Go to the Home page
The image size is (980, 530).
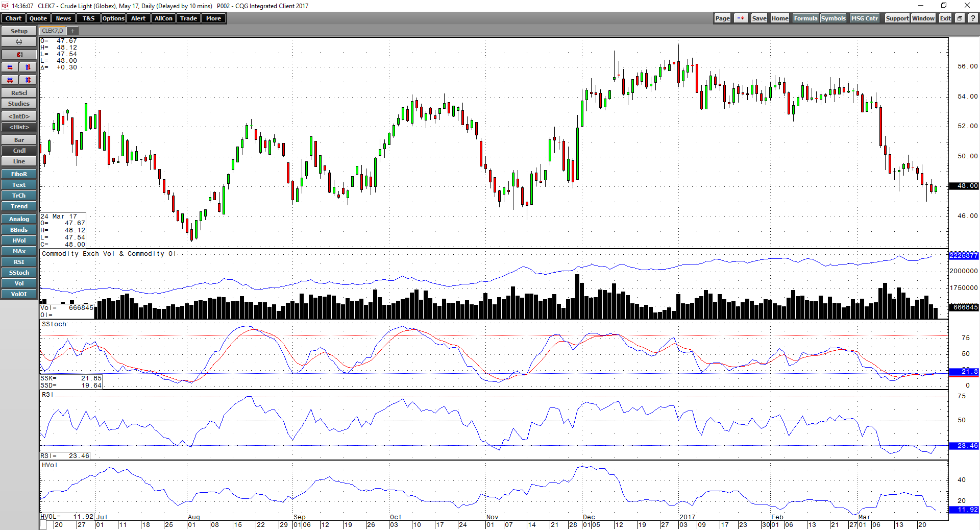pyautogui.click(x=780, y=18)
